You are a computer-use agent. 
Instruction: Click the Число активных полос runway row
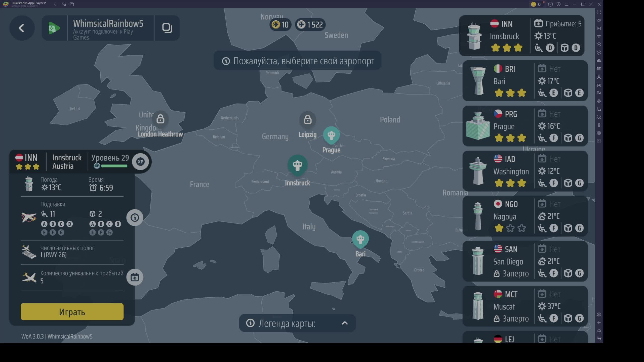pyautogui.click(x=72, y=251)
